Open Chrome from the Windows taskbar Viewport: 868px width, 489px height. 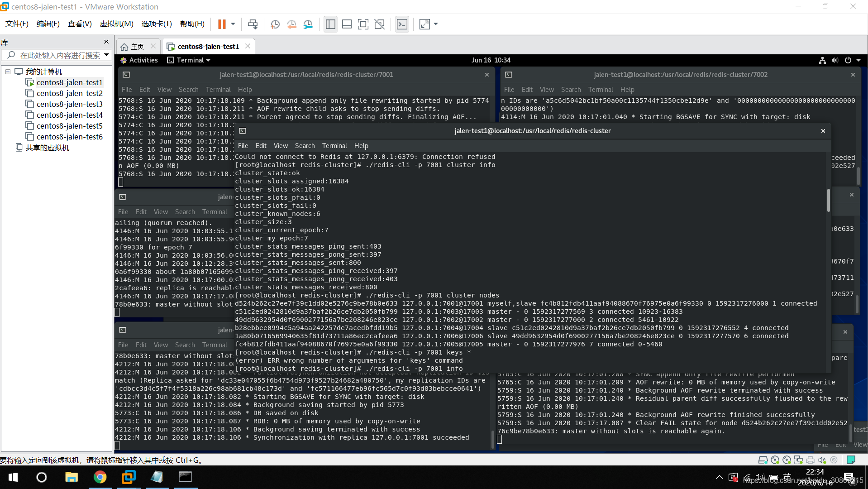click(x=100, y=477)
